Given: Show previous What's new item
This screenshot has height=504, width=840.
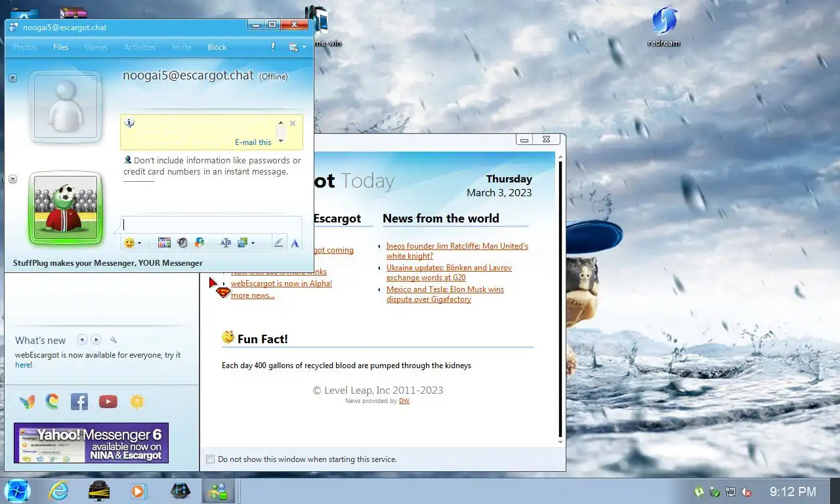Looking at the screenshot, I should coord(82,339).
